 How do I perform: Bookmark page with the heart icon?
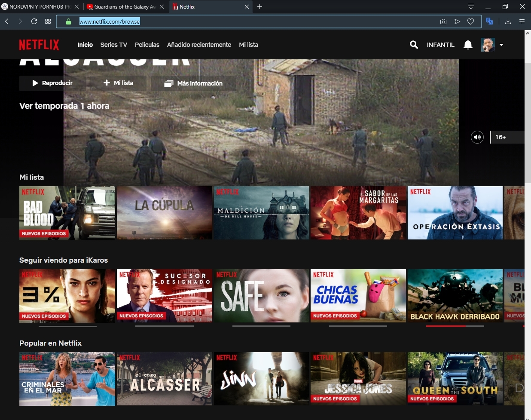[471, 21]
